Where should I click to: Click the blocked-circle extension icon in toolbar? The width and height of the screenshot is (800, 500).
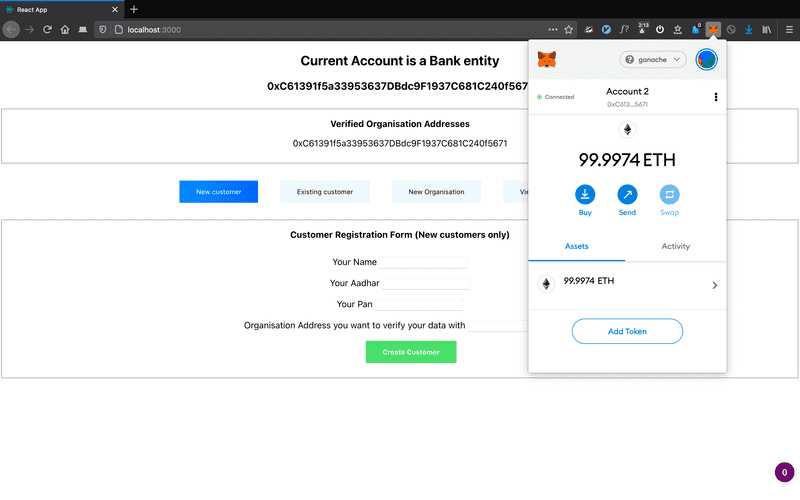(x=731, y=30)
